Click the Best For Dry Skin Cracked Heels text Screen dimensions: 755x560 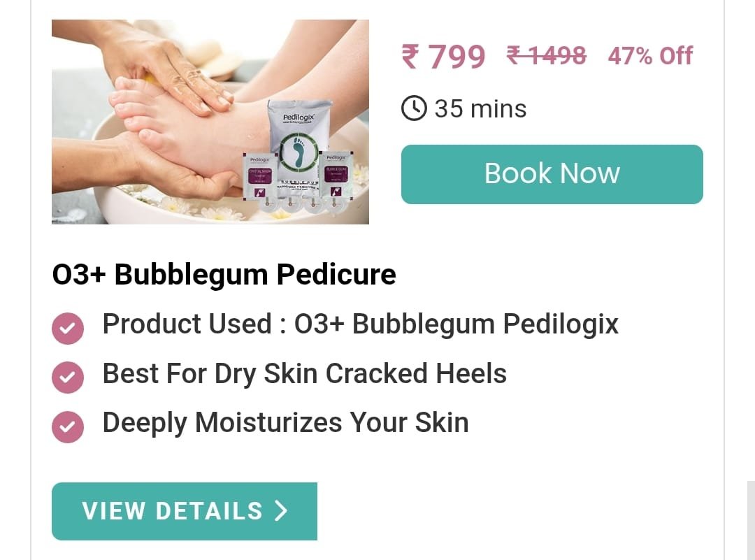click(304, 373)
